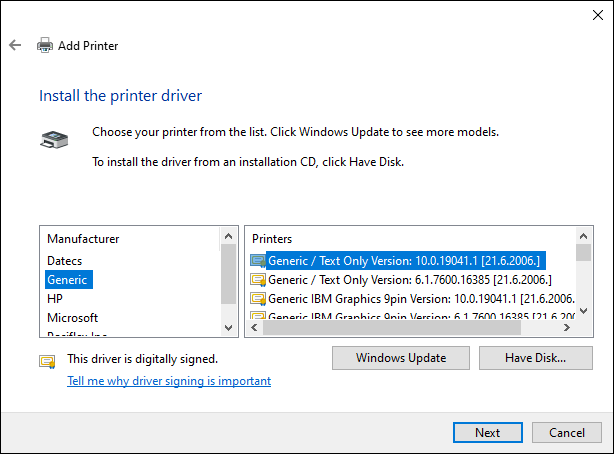Click icon of Generic / Text Only 10.0.19041.1

coord(258,261)
